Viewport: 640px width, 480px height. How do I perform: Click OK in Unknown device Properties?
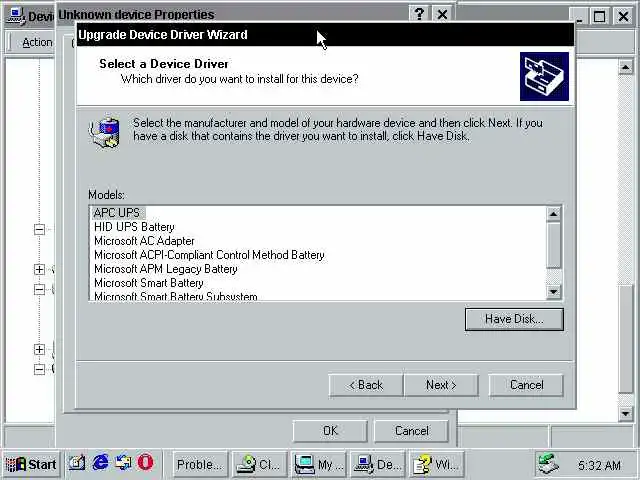coord(330,431)
